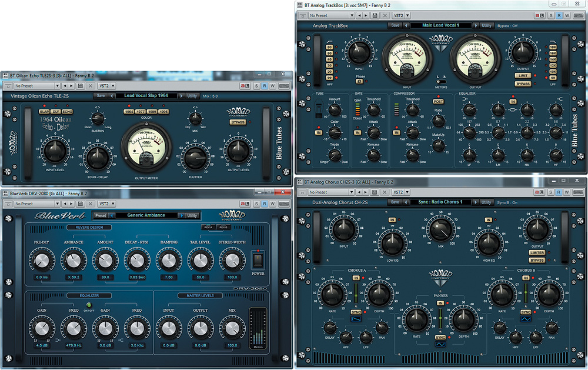This screenshot has height=370, width=588.
Task: Click the next-preset arrow beside Generic Ambiance
Action: click(181, 216)
